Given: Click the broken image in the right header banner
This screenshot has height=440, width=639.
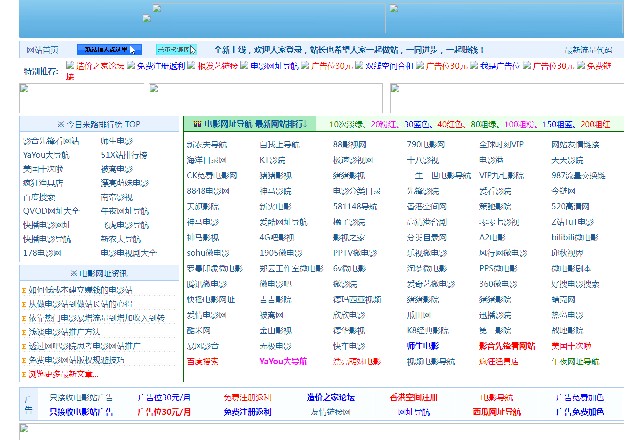Looking at the screenshot, I should pos(394,9).
